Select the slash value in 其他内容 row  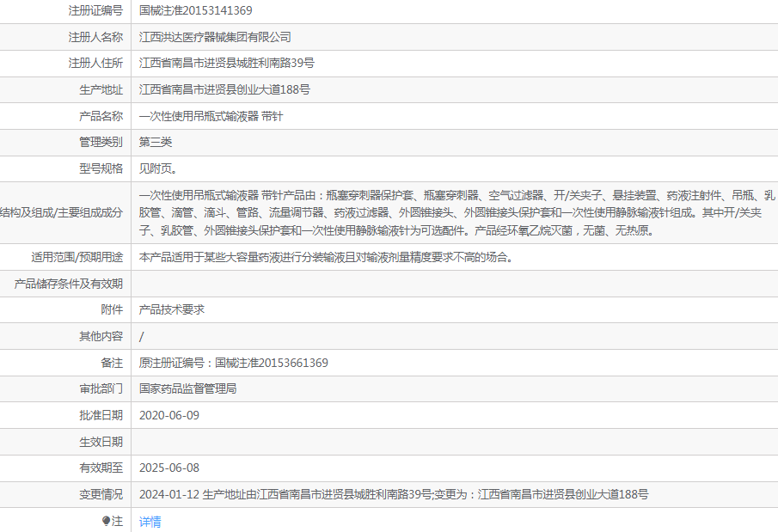141,336
